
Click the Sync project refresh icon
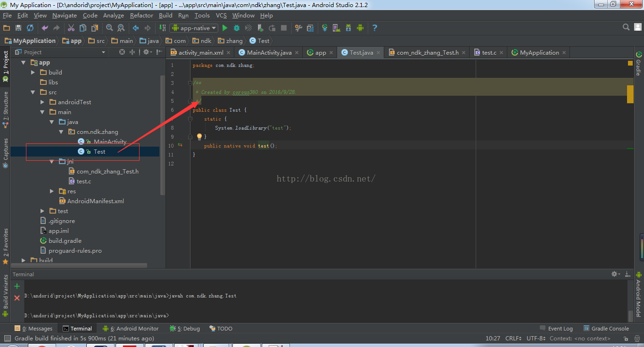pos(30,28)
